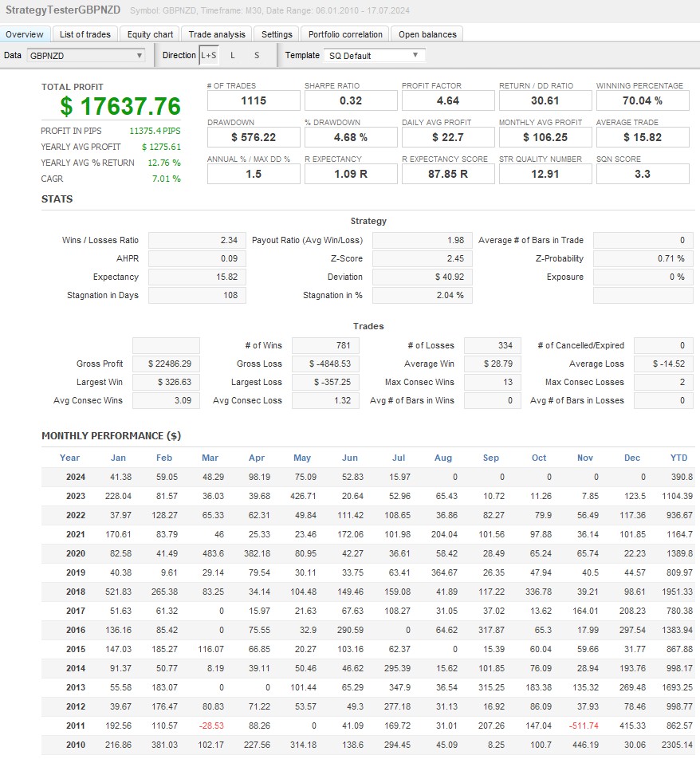700x763 pixels.
Task: Click the Aug column header
Action: pyautogui.click(x=443, y=458)
